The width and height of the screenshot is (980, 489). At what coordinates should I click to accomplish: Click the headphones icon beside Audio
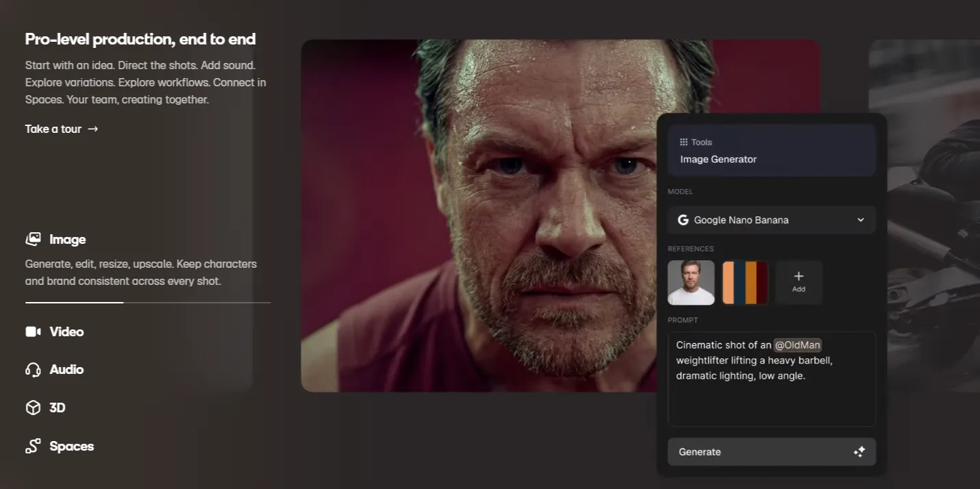(33, 370)
